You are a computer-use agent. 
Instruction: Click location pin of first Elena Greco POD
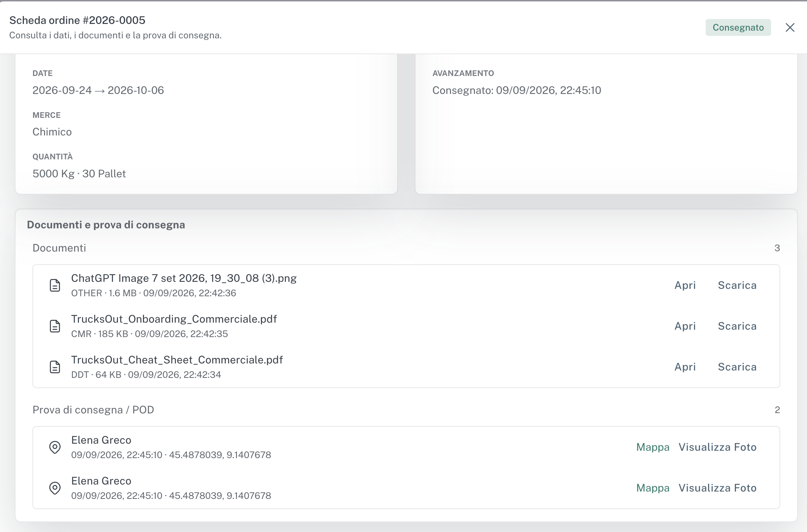[55, 447]
